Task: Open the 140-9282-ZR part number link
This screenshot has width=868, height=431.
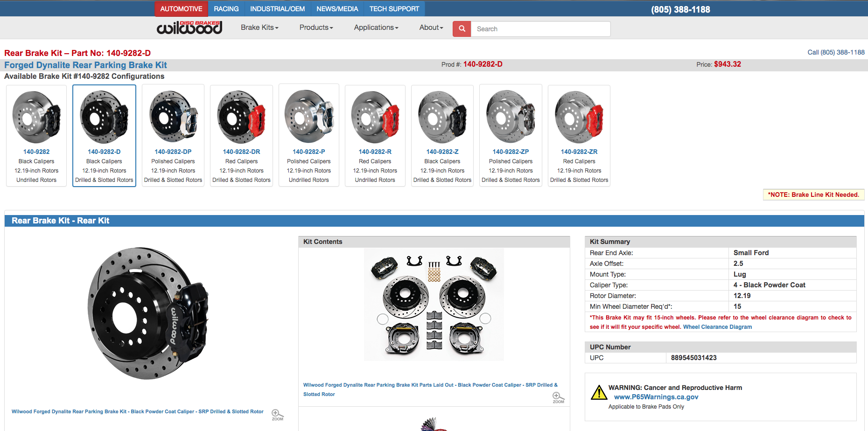Action: [x=579, y=152]
